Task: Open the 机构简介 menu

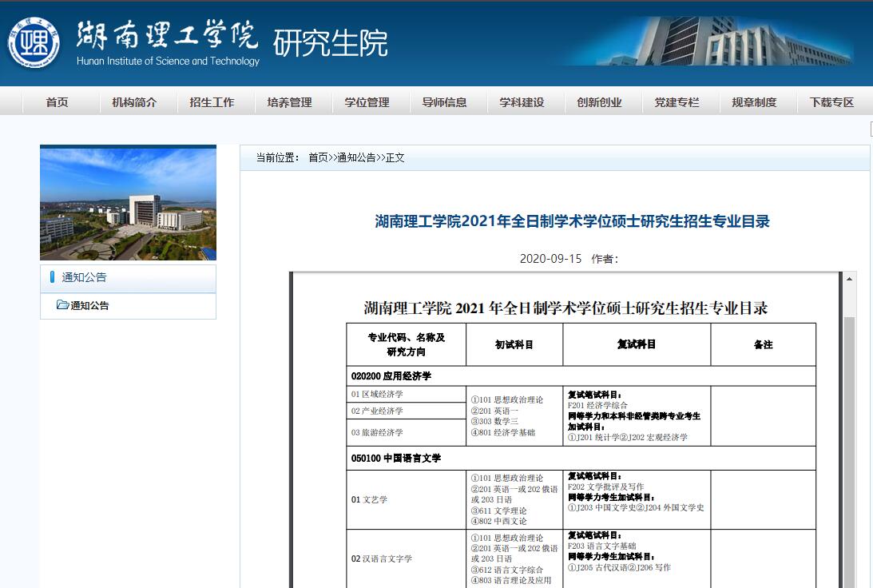Action: point(134,102)
